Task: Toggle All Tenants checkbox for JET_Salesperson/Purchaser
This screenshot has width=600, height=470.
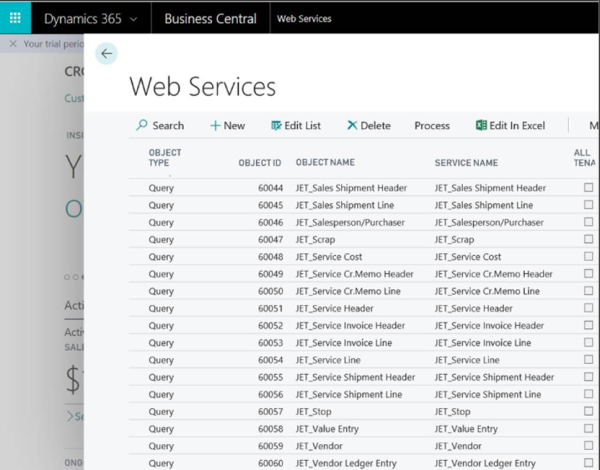Action: pyautogui.click(x=589, y=222)
